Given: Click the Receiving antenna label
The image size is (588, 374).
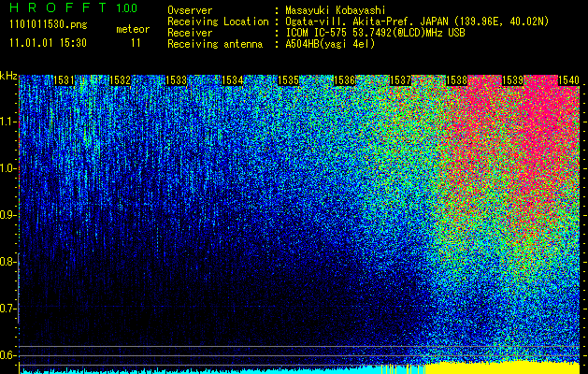Looking at the screenshot, I should pyautogui.click(x=215, y=44).
